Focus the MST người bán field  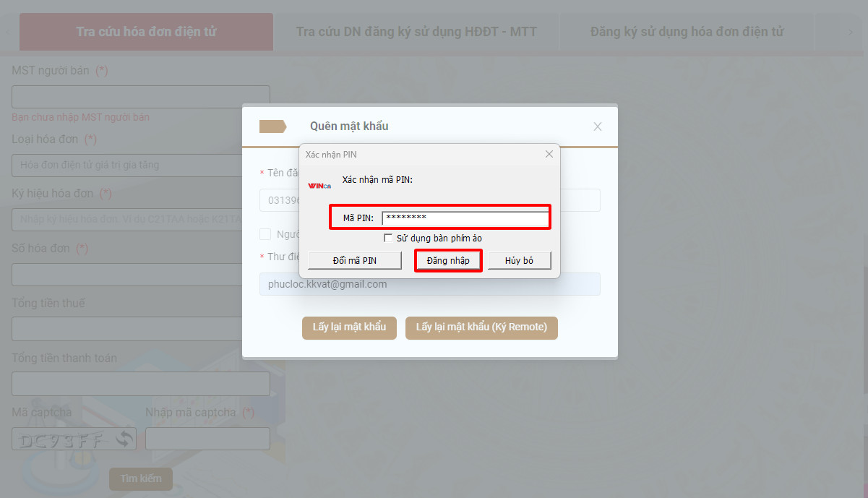coord(141,97)
